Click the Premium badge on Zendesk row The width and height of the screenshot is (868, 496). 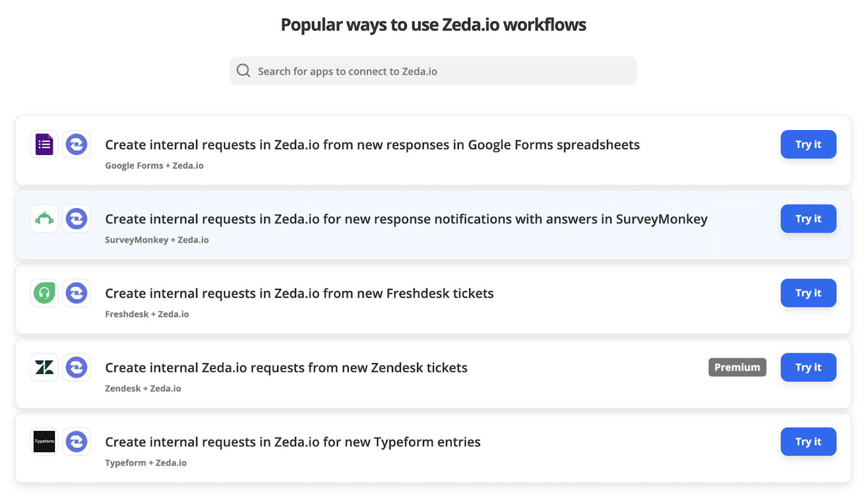pyautogui.click(x=737, y=368)
